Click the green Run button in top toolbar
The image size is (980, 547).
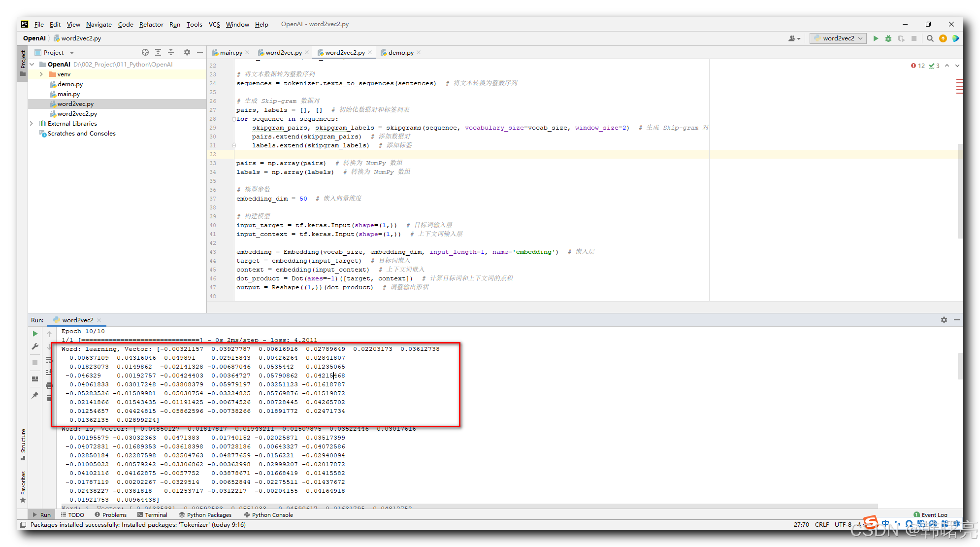click(x=876, y=38)
